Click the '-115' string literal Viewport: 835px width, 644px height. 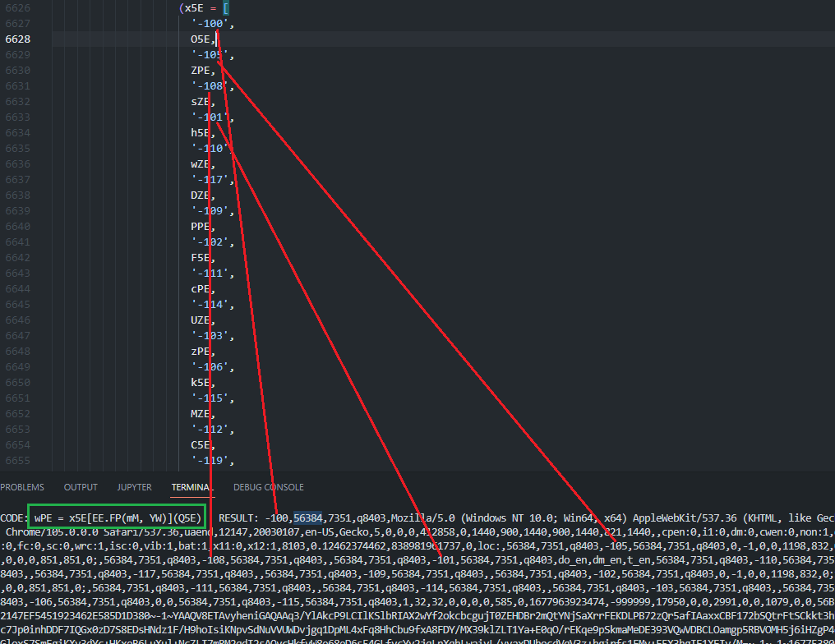click(x=210, y=398)
